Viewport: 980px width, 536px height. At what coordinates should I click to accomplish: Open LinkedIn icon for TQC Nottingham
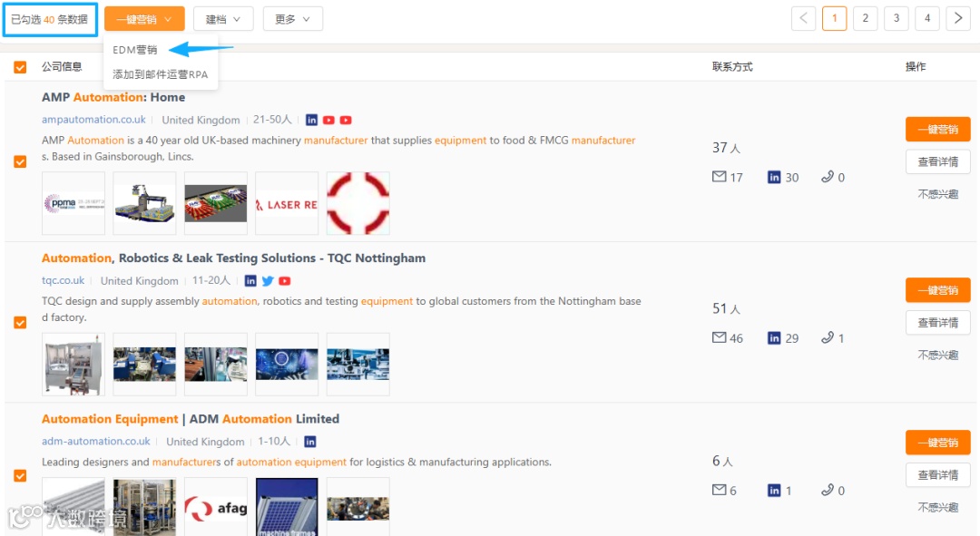pos(250,281)
